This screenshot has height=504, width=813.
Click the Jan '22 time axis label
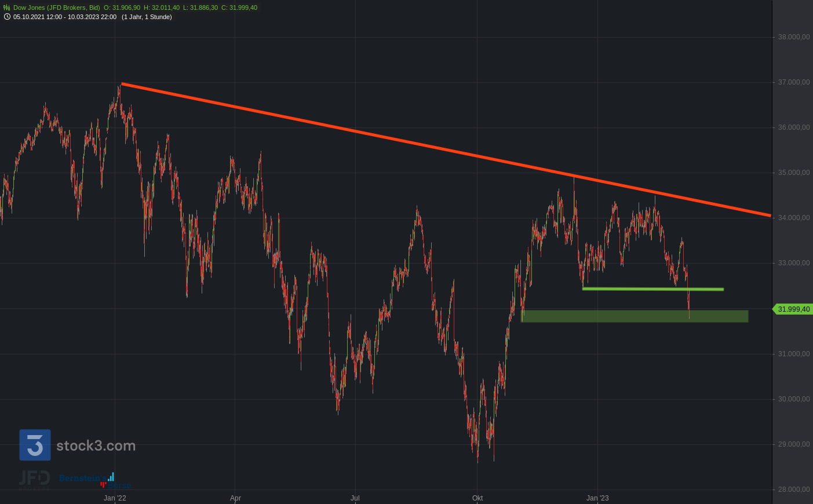tap(115, 498)
